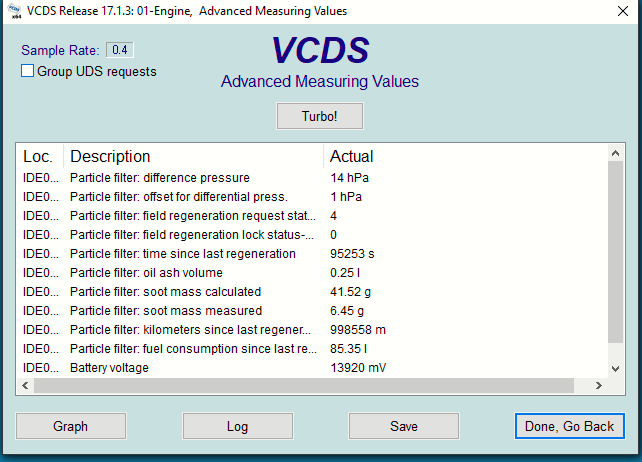
Task: Click the '6.45 g' value
Action: (347, 310)
